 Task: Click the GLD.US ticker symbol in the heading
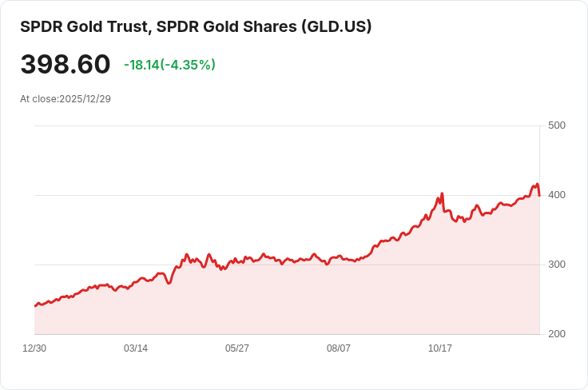336,26
